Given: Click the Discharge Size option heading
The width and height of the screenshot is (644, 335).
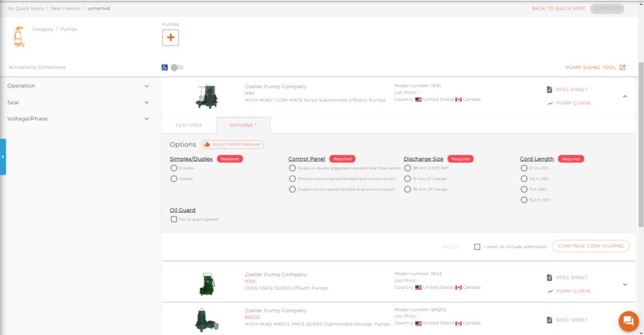Looking at the screenshot, I should click(x=423, y=159).
